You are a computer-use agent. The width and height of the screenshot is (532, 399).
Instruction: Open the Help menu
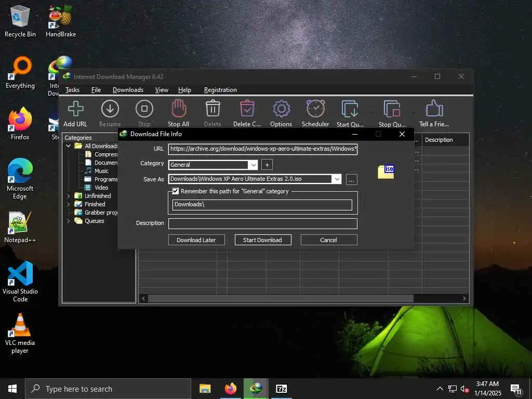click(x=184, y=90)
